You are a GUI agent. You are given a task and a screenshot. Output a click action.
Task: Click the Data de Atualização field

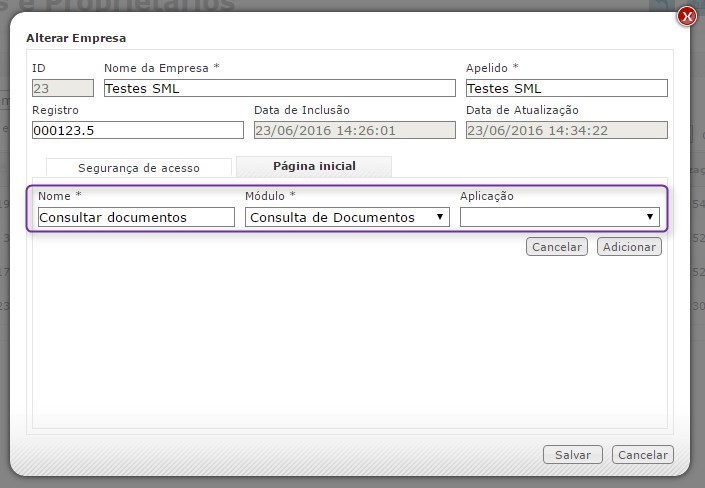point(566,130)
